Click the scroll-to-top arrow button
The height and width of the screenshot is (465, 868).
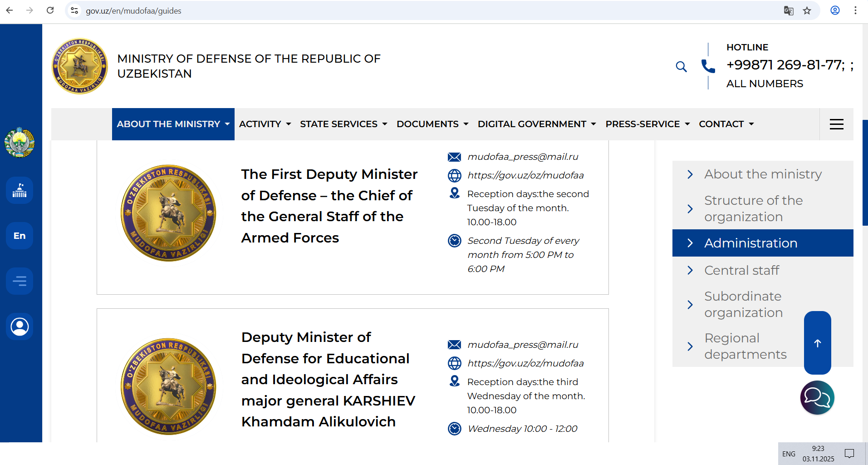[x=817, y=343]
